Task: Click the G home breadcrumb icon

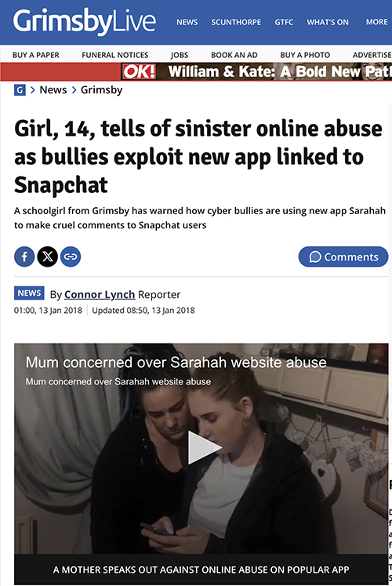Action: click(x=20, y=90)
